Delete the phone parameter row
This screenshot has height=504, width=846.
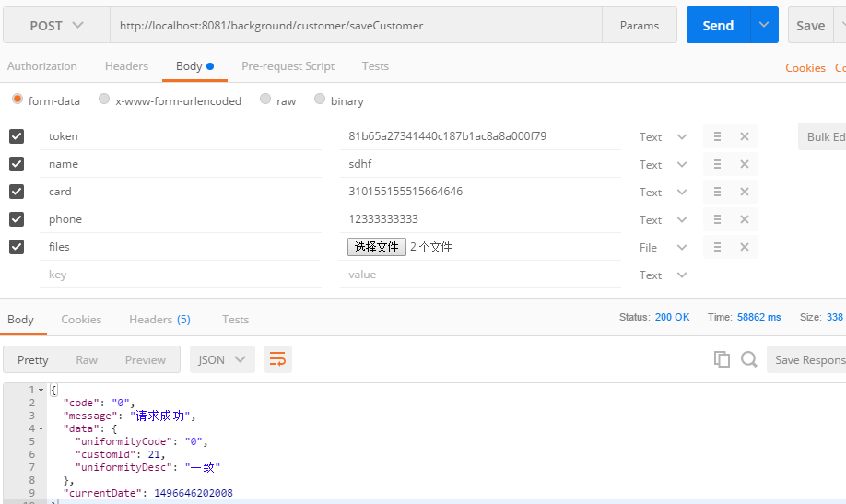pyautogui.click(x=745, y=219)
